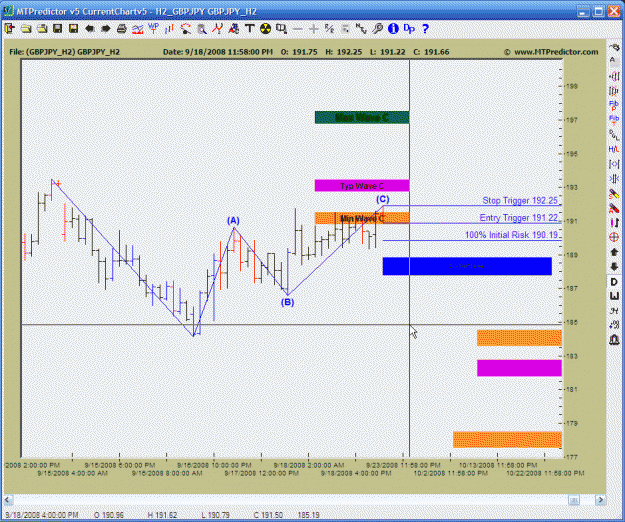Screen dimensions: 625x522
Task: Click the blue Dp icon
Action: coord(409,29)
